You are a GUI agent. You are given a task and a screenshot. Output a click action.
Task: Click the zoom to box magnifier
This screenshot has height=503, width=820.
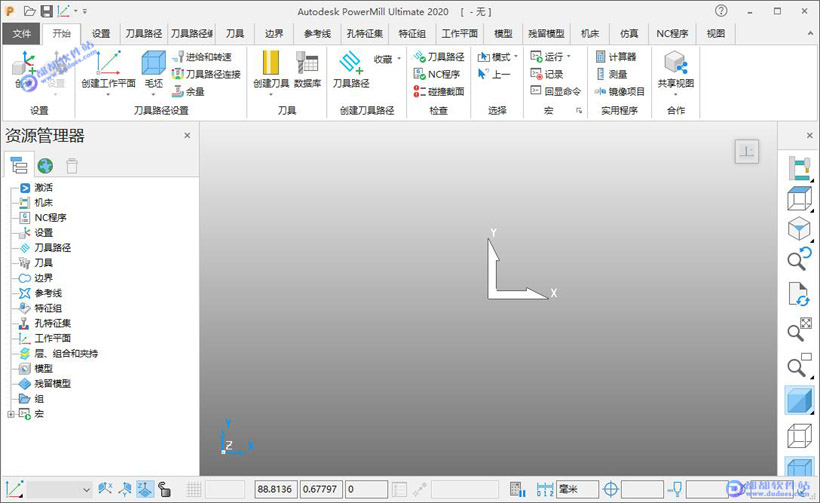click(x=800, y=365)
